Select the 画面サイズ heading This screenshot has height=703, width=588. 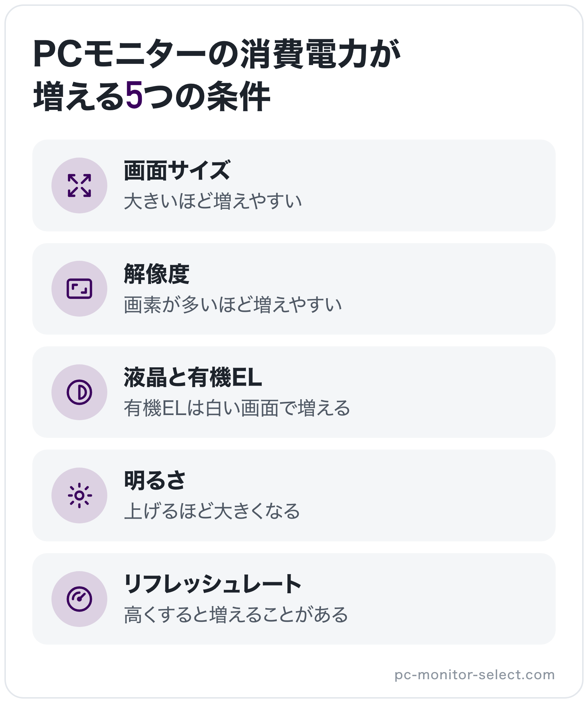[177, 171]
